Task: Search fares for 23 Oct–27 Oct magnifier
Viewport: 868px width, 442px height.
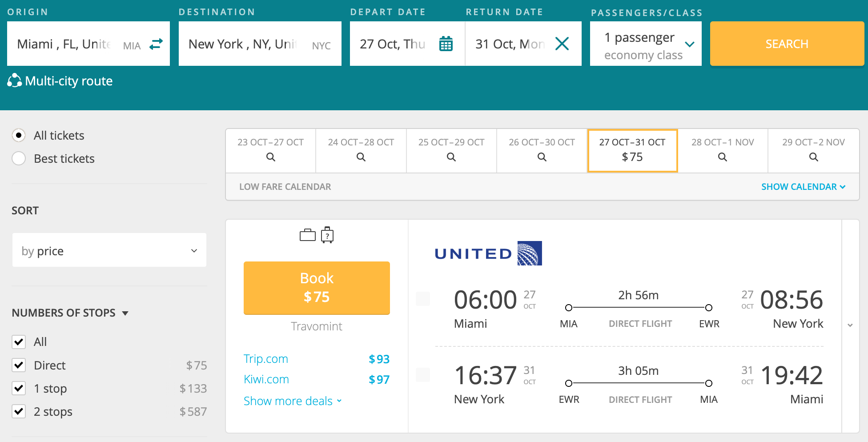Action: [x=270, y=157]
